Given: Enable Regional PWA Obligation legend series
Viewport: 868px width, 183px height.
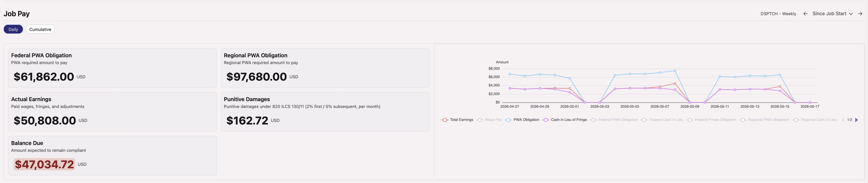Looking at the screenshot, I should [764, 120].
